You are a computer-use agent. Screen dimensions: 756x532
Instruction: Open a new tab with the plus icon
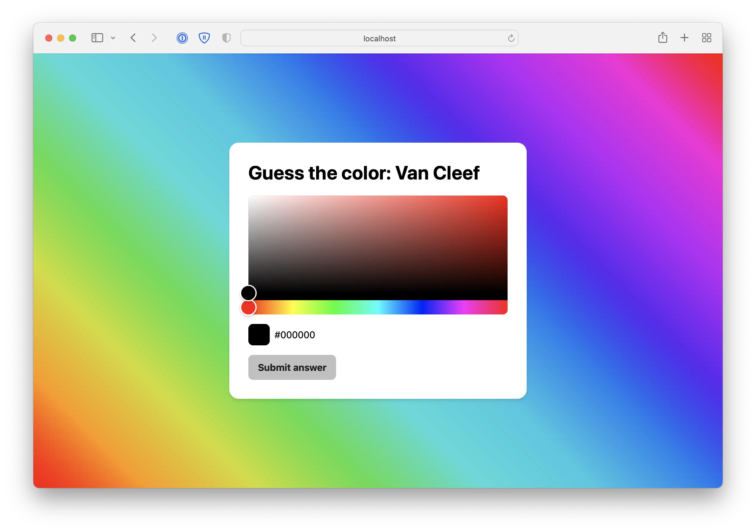point(684,38)
